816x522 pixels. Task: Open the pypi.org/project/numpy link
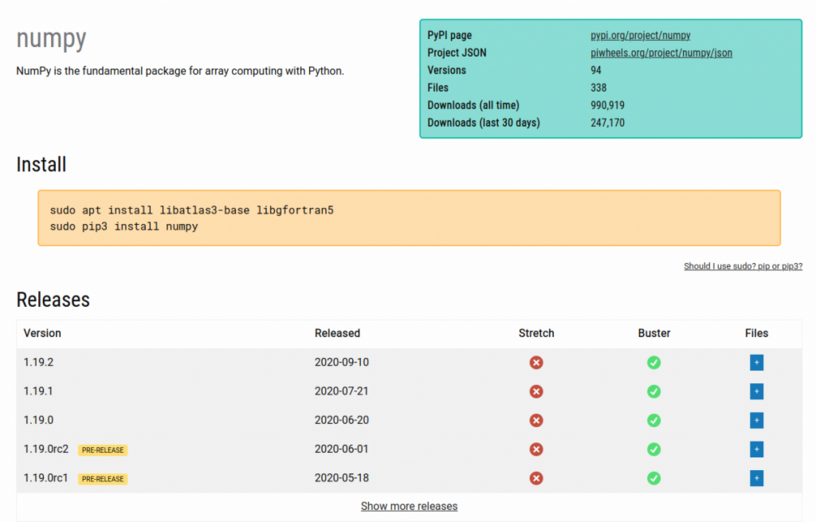click(x=640, y=35)
